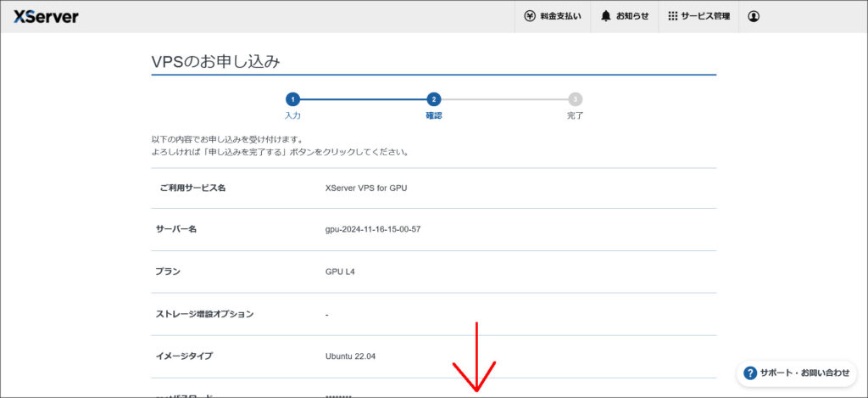Click the XServer logo

46,16
